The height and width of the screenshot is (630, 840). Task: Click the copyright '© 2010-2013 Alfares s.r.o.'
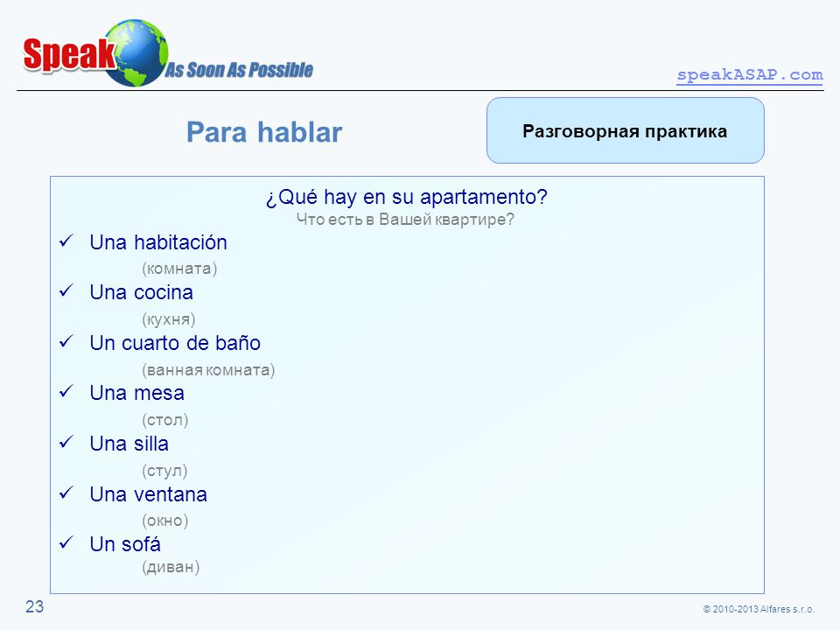pyautogui.click(x=759, y=609)
